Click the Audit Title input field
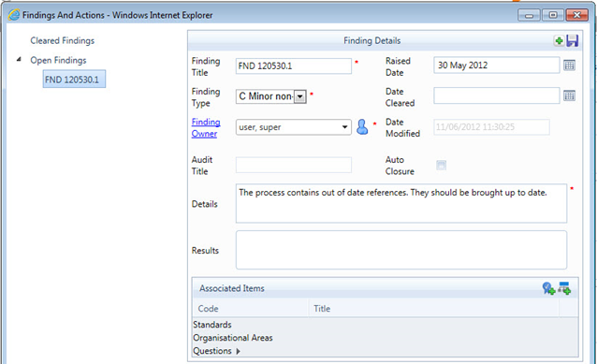 click(294, 165)
